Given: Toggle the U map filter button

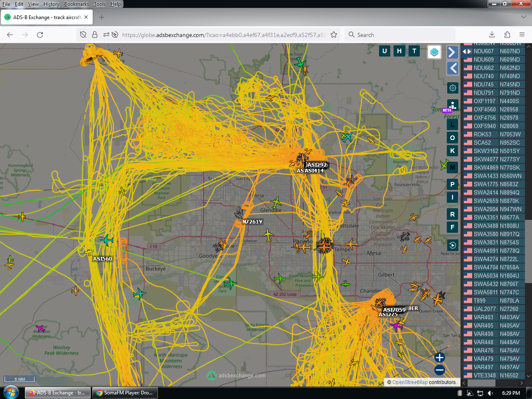Looking at the screenshot, I should [x=384, y=51].
